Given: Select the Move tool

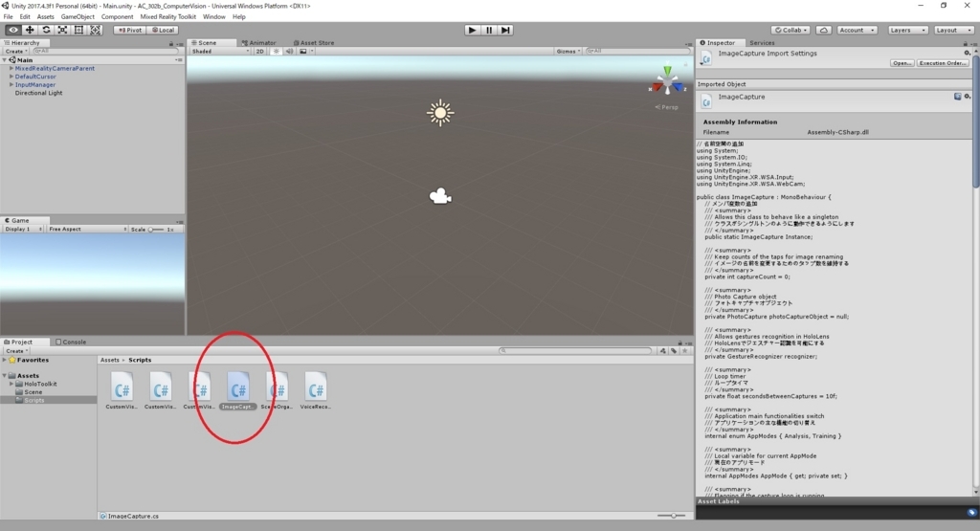Looking at the screenshot, I should [x=30, y=30].
